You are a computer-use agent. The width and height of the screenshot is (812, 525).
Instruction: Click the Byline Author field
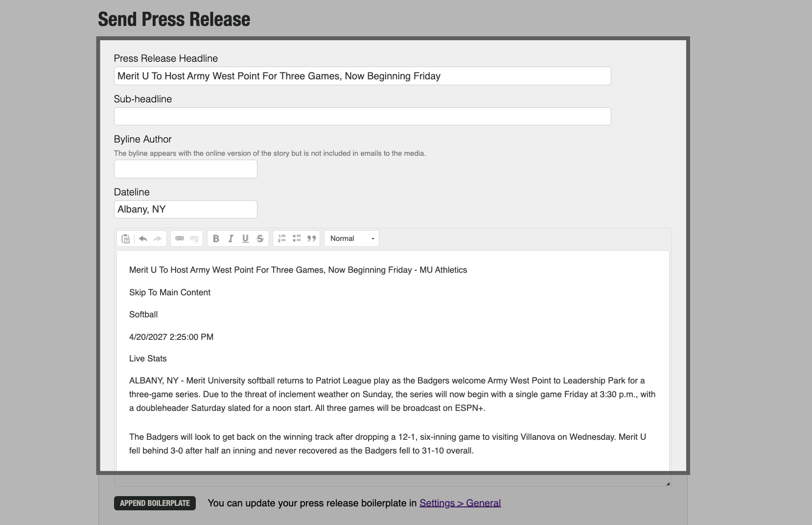coord(185,169)
